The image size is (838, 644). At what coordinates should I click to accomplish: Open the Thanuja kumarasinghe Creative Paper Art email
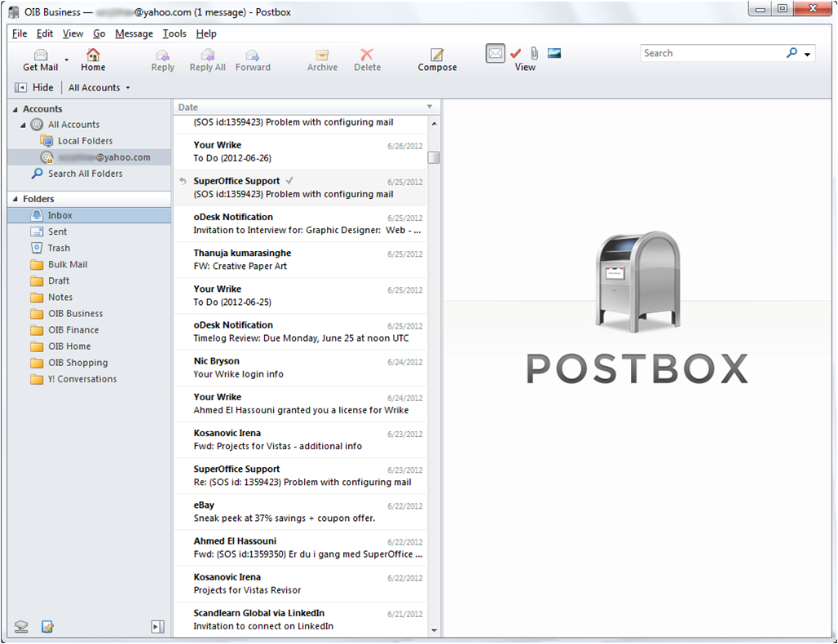tap(300, 260)
